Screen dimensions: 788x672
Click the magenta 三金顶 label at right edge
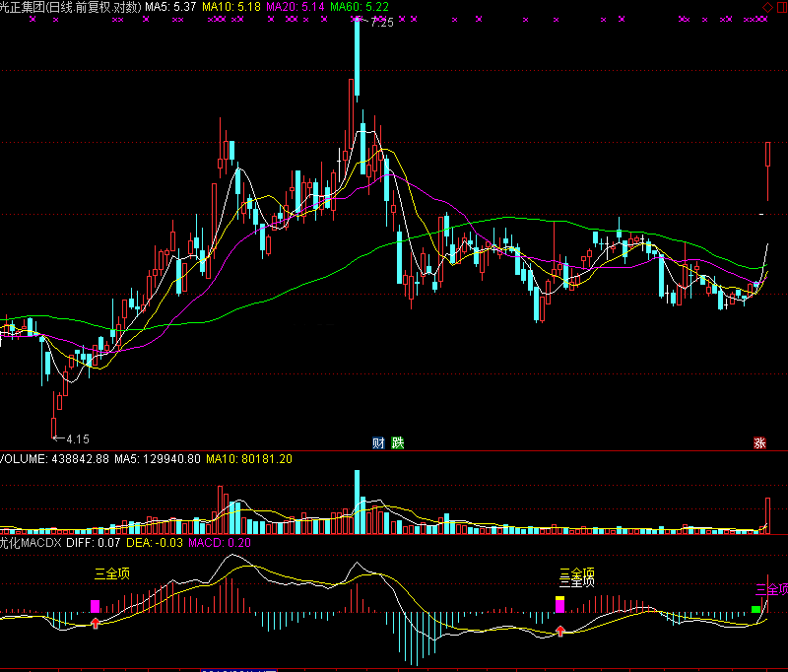(x=771, y=589)
